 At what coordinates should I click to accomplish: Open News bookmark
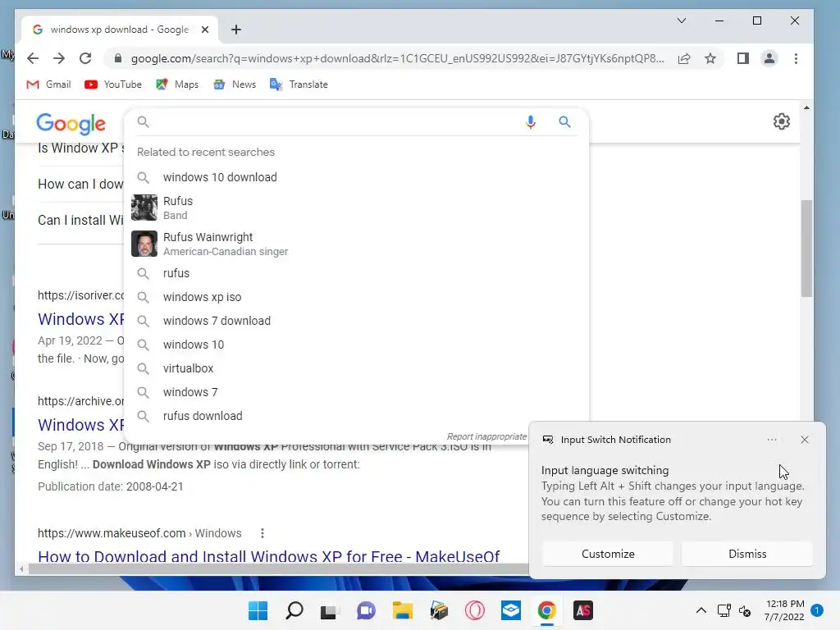pos(235,84)
